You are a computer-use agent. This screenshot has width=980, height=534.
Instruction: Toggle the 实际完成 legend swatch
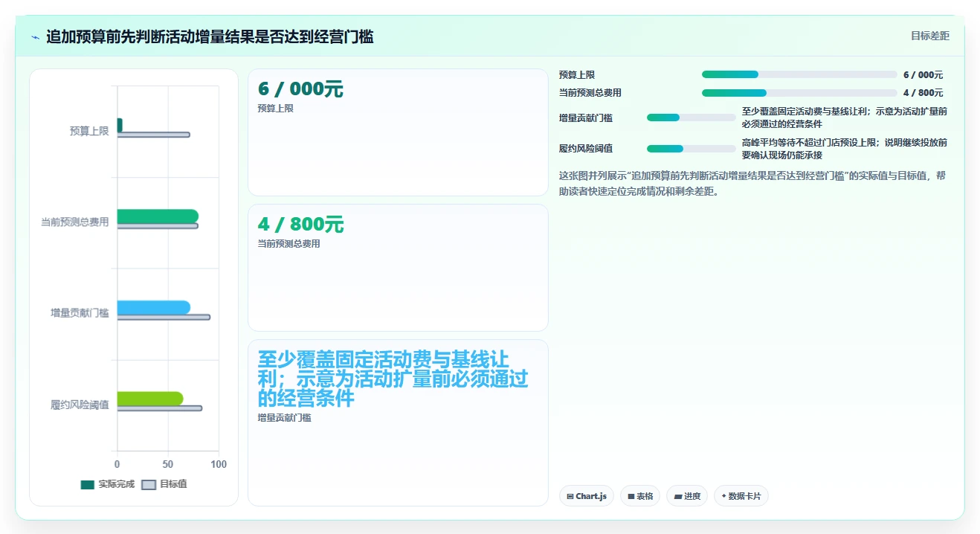pos(87,484)
